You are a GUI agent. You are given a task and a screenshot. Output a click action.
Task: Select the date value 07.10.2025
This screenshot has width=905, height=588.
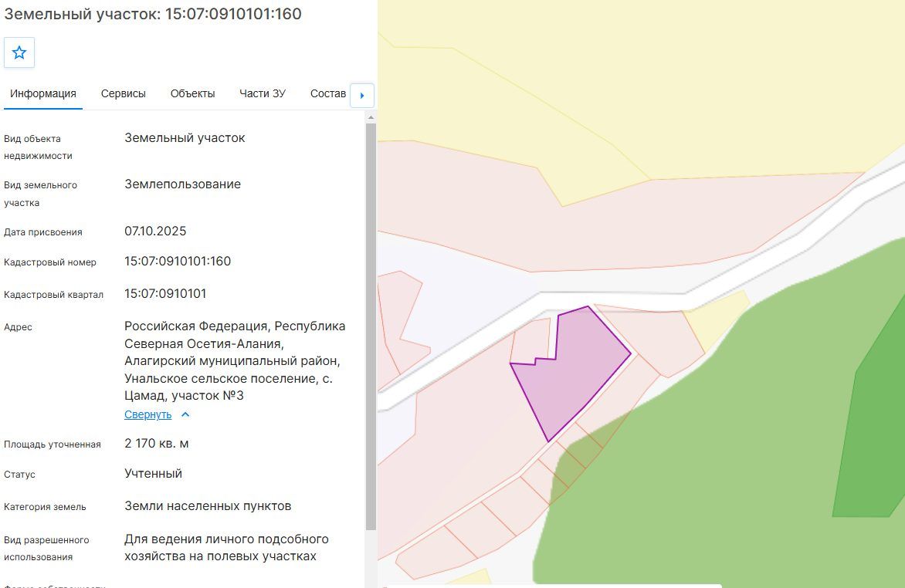click(x=155, y=231)
